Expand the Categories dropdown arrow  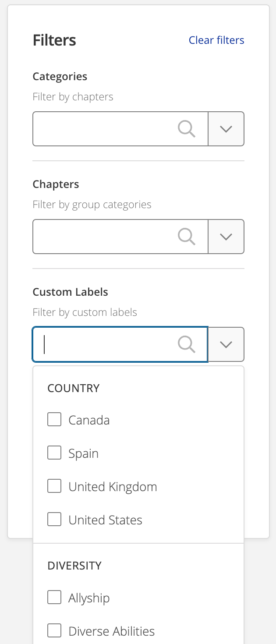(x=226, y=129)
